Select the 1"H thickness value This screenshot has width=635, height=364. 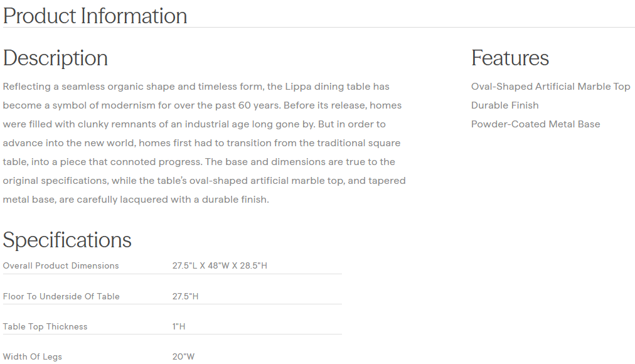point(179,326)
